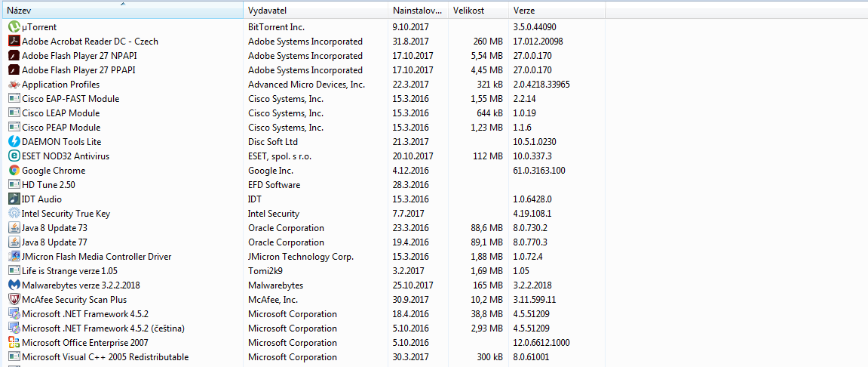Sort by Vydavatel column header
Image resolution: width=868 pixels, height=367 pixels.
(315, 11)
